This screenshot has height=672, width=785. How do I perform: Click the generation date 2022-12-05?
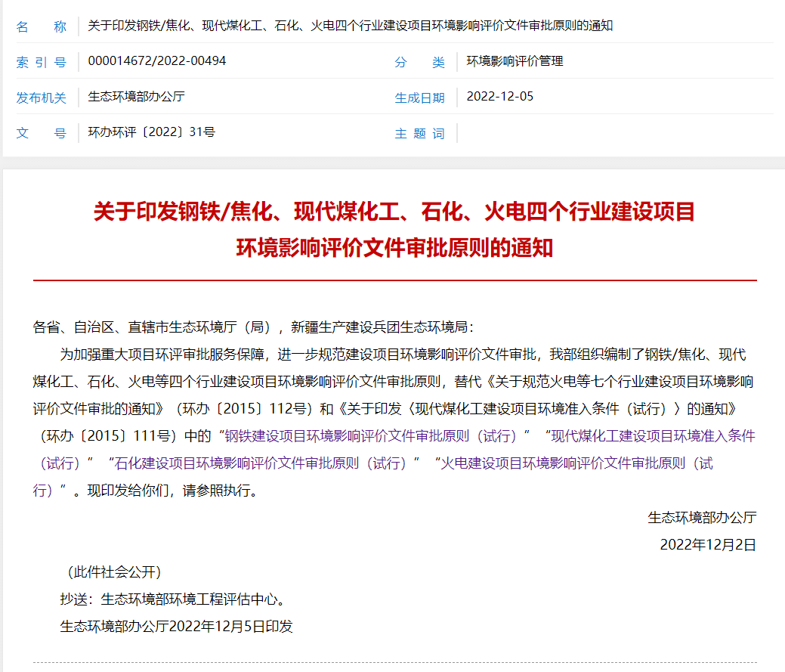[499, 97]
